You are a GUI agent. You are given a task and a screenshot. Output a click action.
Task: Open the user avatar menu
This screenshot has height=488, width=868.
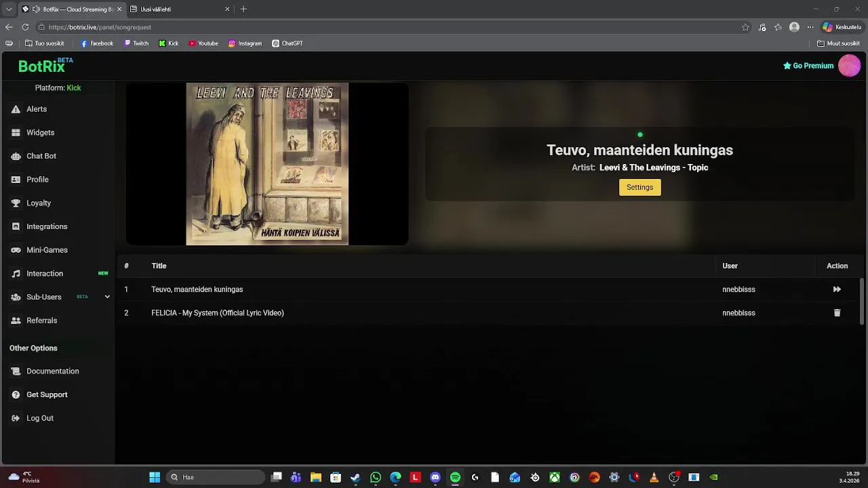pyautogui.click(x=849, y=66)
